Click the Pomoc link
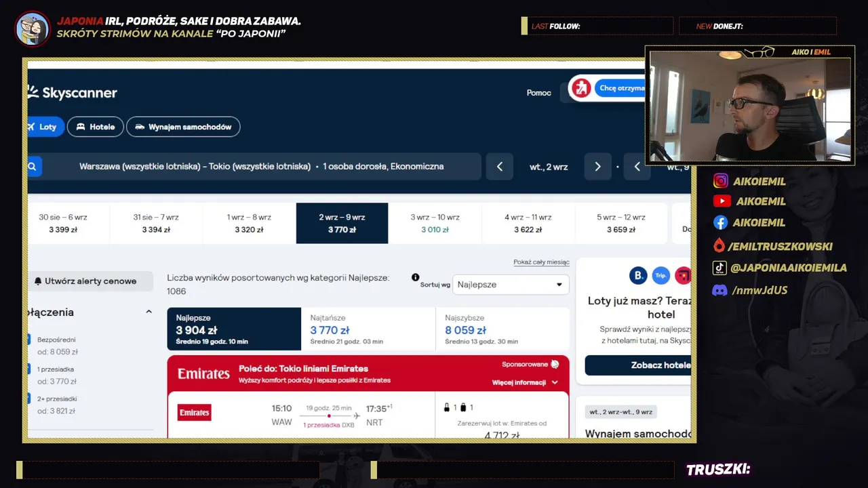The height and width of the screenshot is (488, 868). click(x=539, y=93)
